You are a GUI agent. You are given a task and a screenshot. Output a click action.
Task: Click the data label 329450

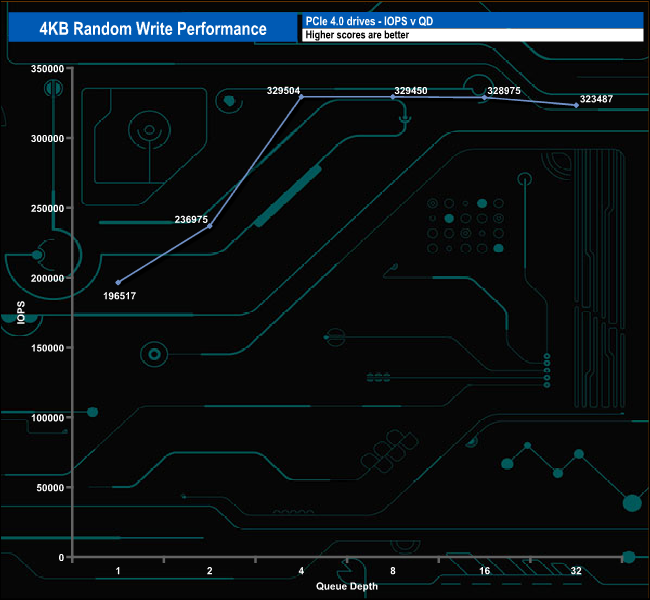click(410, 90)
